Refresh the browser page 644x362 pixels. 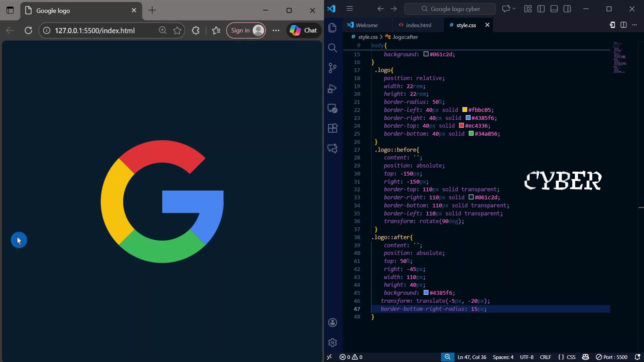tap(28, 31)
